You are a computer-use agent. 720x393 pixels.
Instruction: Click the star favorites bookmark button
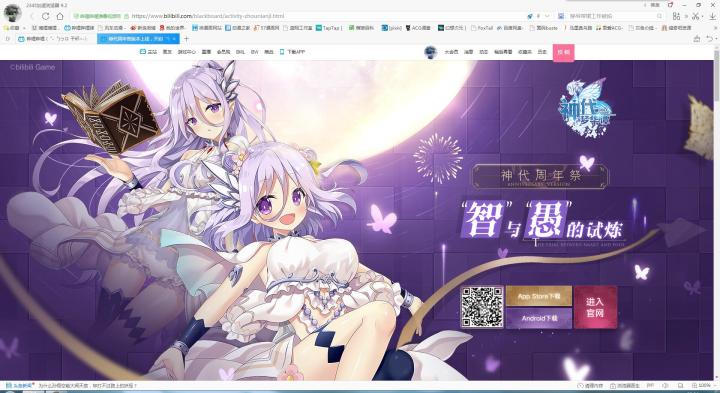coord(12,28)
